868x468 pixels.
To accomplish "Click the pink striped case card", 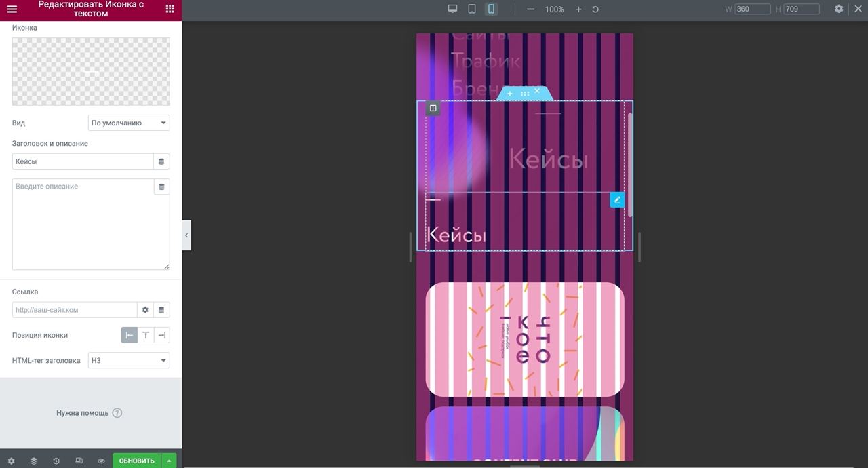I will [525, 339].
